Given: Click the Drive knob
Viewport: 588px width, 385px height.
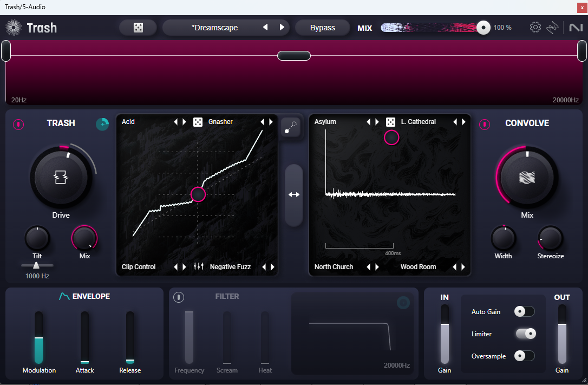Looking at the screenshot, I should coord(61,177).
